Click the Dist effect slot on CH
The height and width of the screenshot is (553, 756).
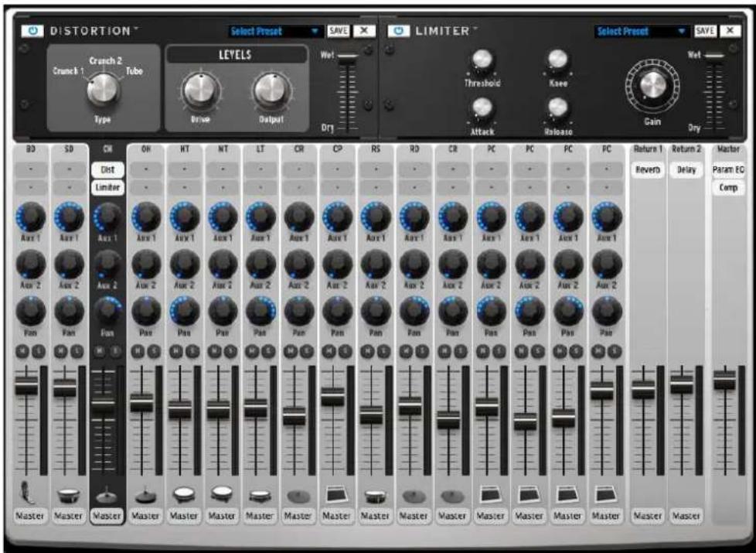[107, 169]
